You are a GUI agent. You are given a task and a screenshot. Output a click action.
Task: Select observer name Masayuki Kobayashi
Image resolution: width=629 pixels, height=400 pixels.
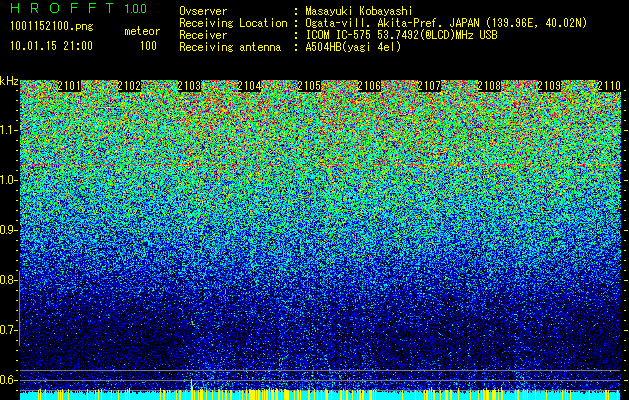[359, 12]
